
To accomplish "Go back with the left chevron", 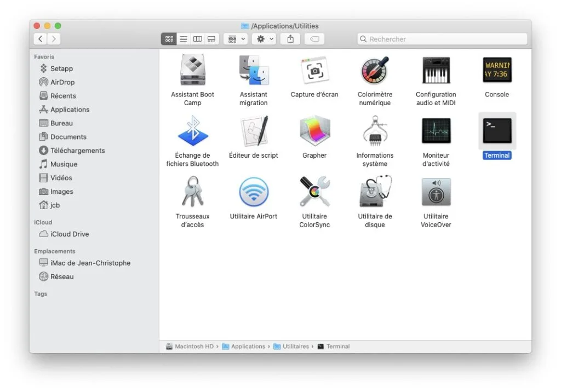I will [41, 39].
